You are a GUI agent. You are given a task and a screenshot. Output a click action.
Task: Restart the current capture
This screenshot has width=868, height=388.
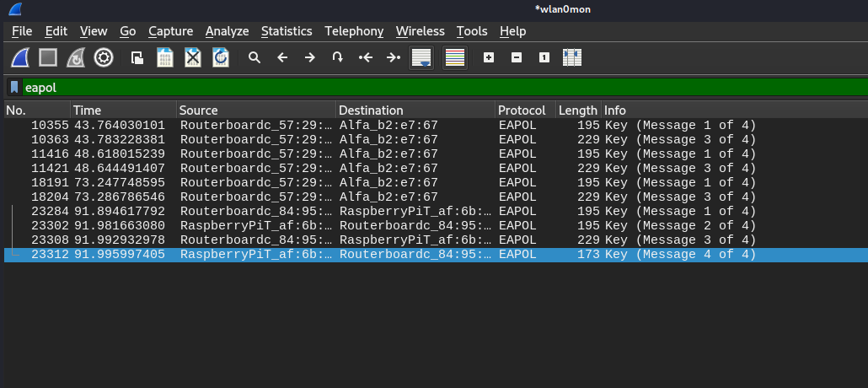[x=76, y=57]
